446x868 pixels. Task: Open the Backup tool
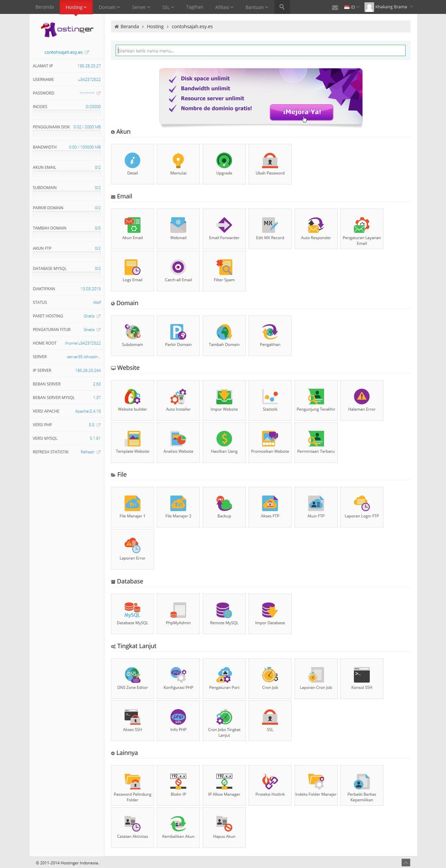(224, 506)
